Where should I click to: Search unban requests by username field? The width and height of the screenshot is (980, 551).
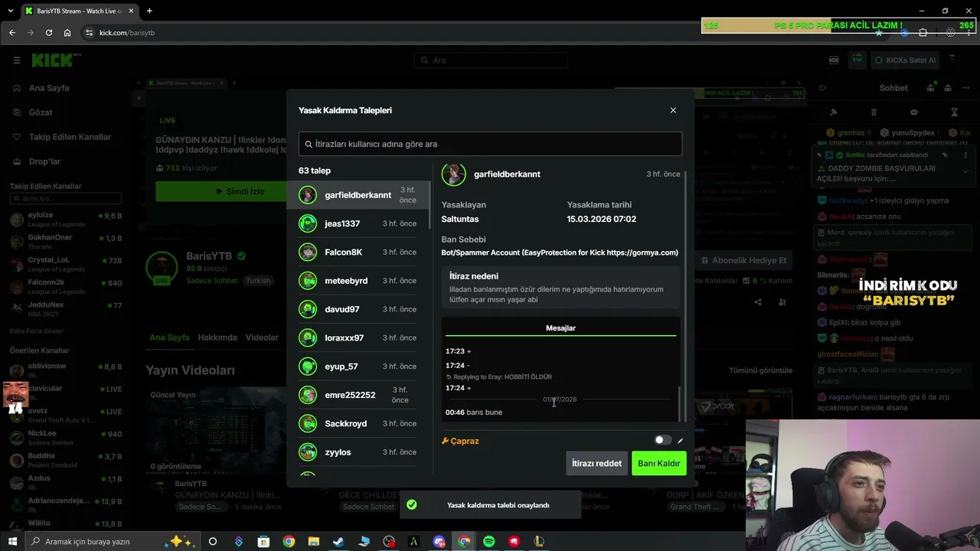tap(490, 144)
